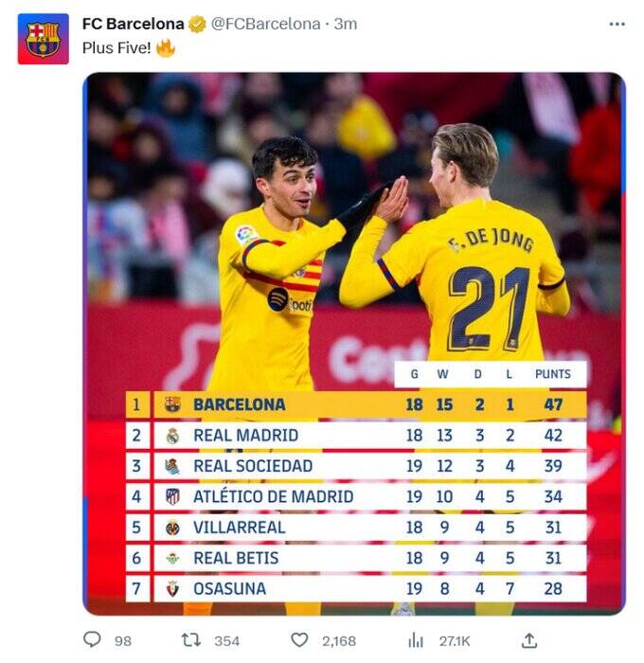Click the share upload icon
The image size is (644, 663).
(x=529, y=640)
